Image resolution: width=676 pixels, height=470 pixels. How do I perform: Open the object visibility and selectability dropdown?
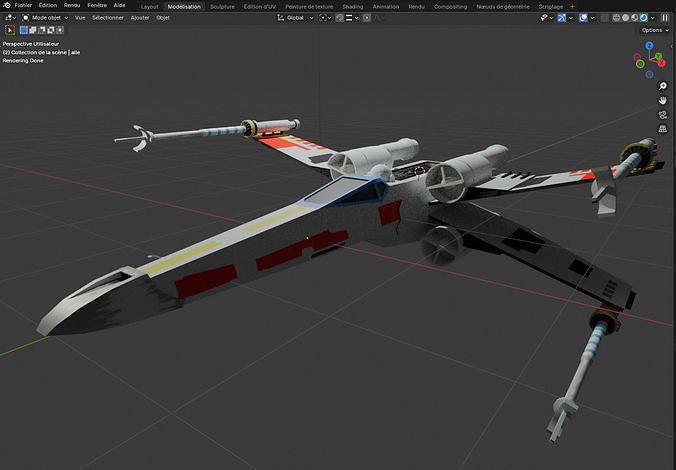point(547,18)
